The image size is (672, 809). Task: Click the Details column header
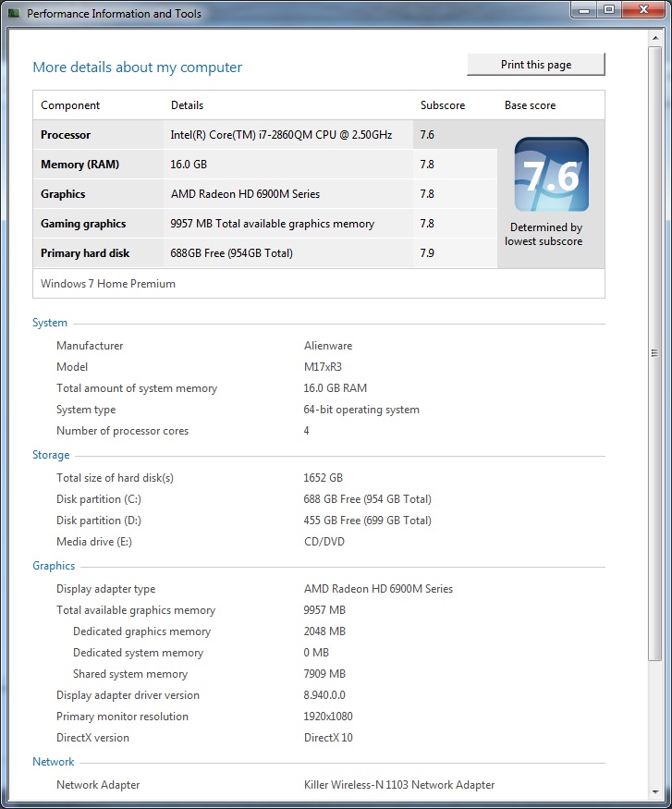[187, 105]
